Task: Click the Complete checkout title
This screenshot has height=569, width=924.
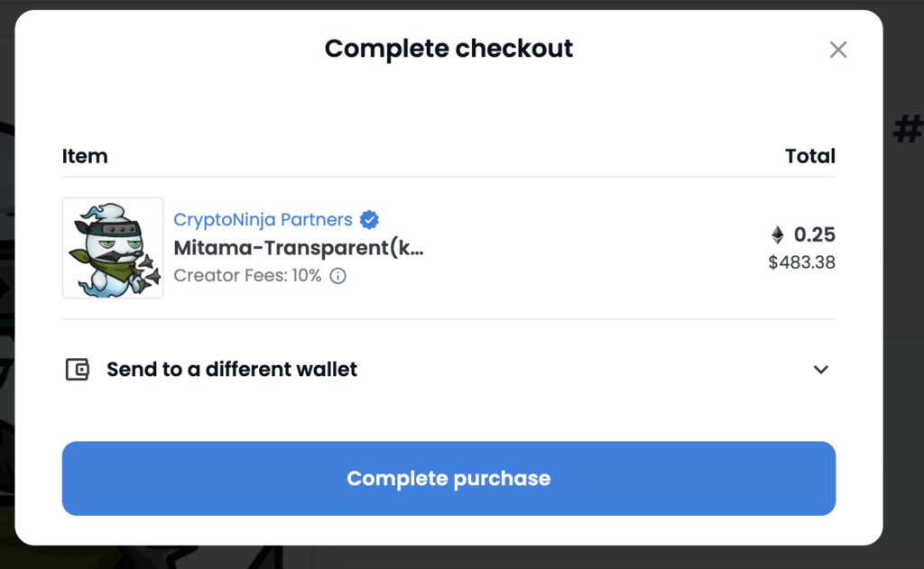Action: [x=448, y=49]
